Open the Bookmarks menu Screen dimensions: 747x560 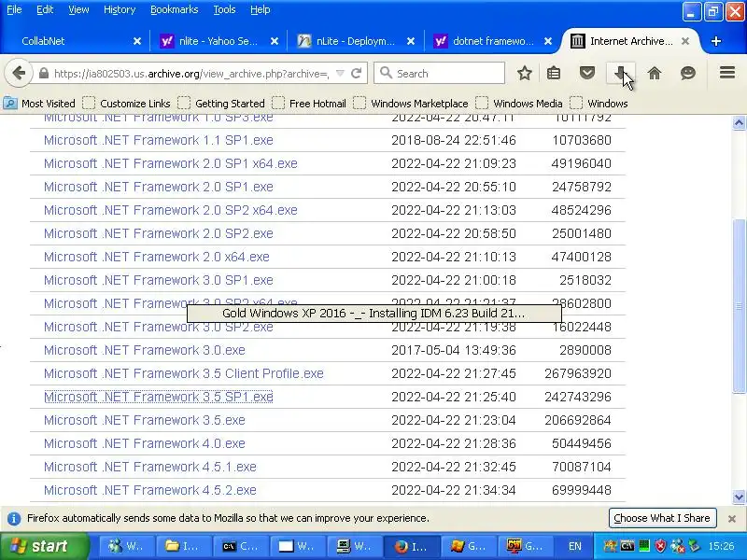[x=174, y=9]
